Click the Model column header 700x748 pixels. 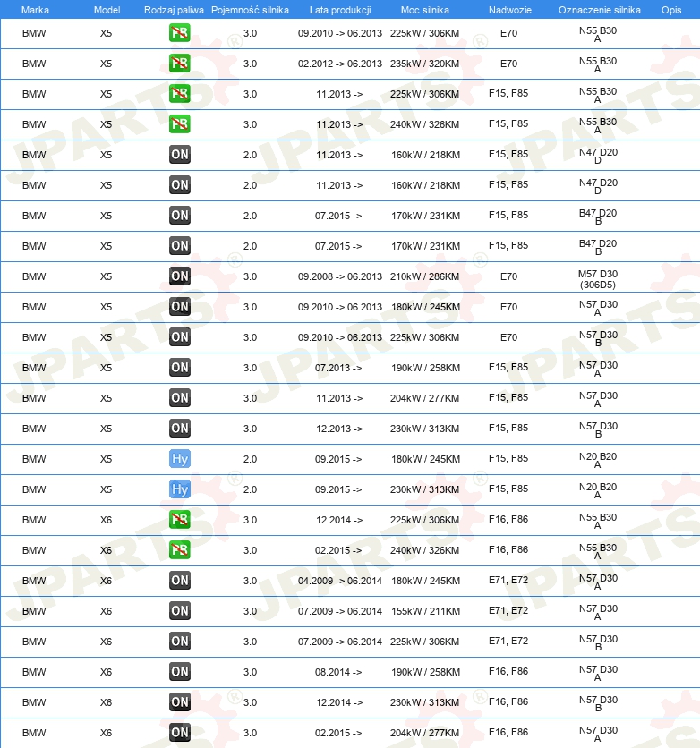(x=107, y=10)
